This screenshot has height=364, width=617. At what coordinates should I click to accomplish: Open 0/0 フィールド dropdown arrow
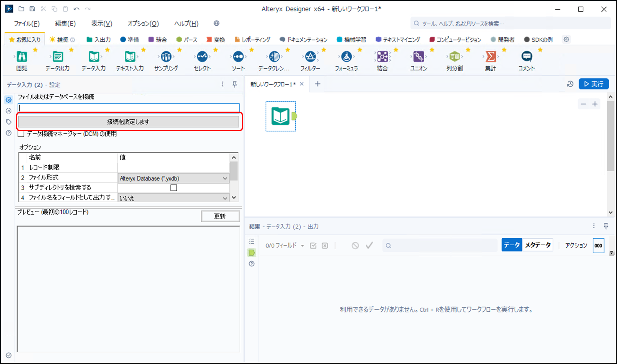[302, 246]
